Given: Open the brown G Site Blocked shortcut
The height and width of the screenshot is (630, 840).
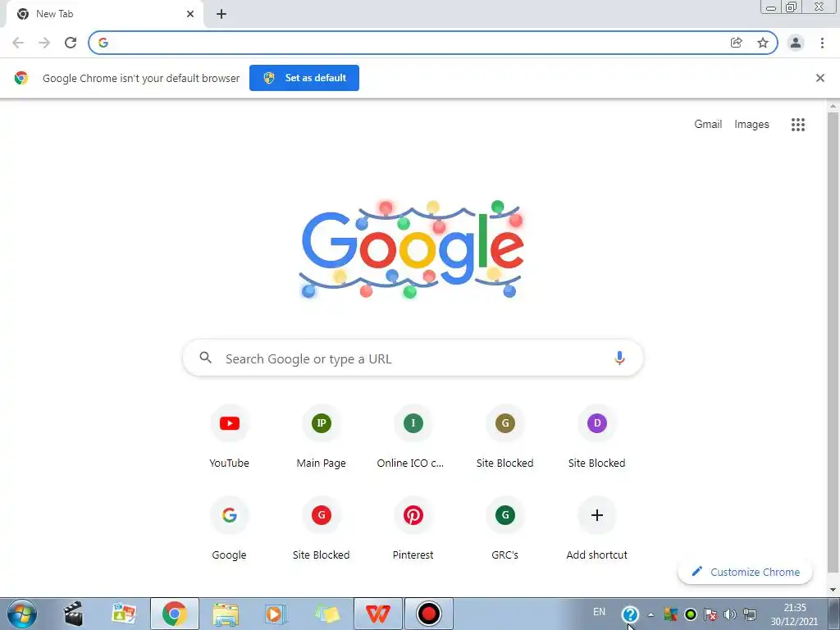Looking at the screenshot, I should click(x=504, y=437).
